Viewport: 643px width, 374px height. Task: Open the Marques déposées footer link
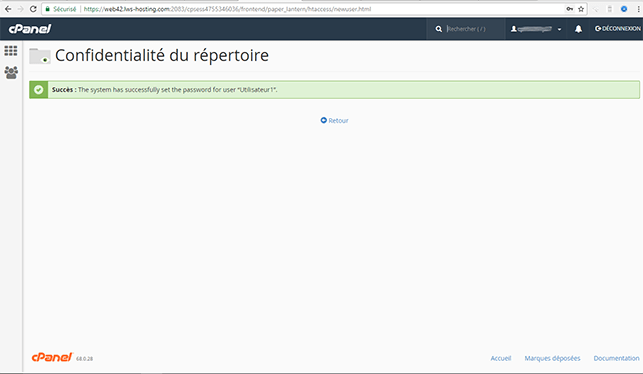552,358
